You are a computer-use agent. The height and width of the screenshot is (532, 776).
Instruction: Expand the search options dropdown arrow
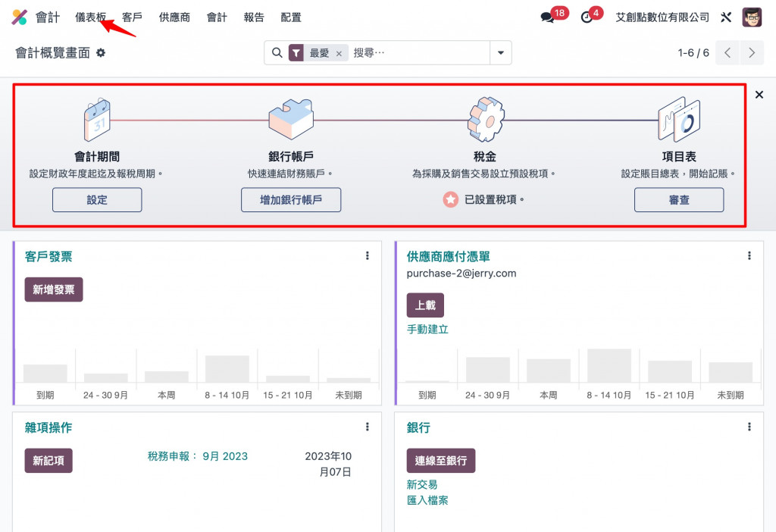pos(501,52)
